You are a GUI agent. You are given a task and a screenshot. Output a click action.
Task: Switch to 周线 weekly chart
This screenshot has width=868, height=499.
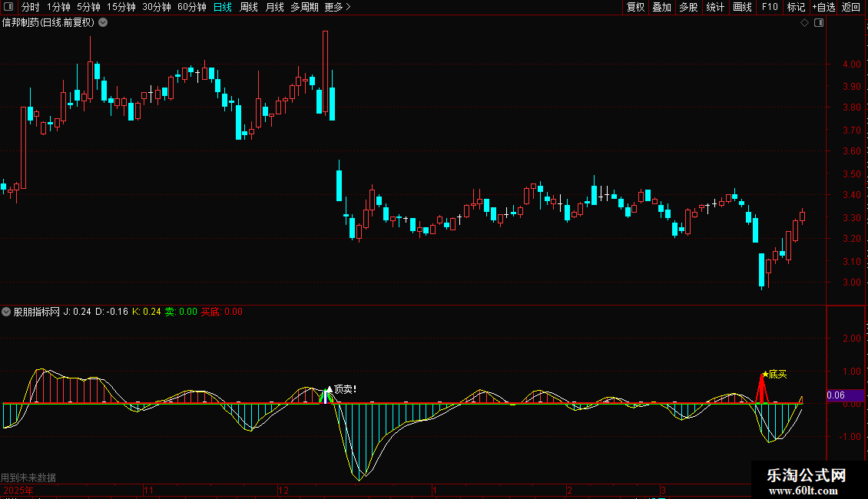[249, 7]
